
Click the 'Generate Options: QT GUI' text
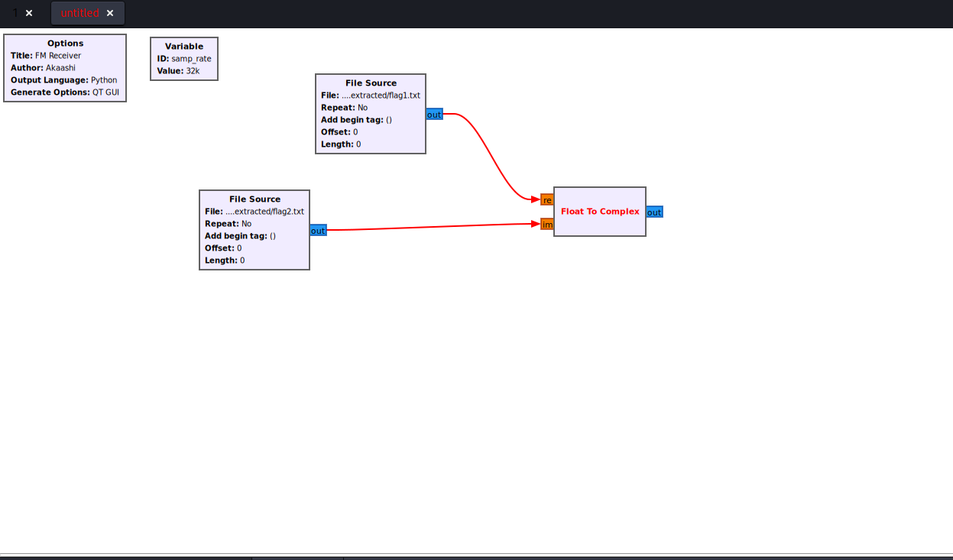pos(65,92)
